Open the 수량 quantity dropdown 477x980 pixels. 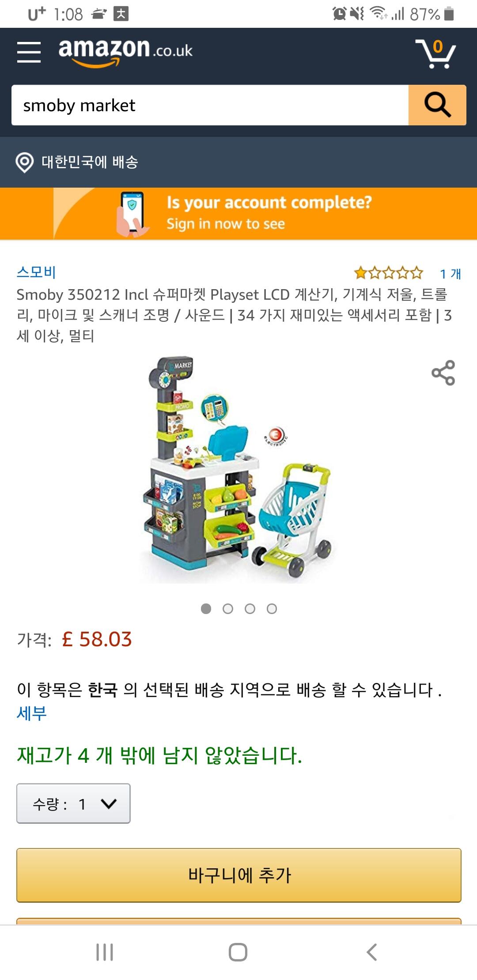73,803
